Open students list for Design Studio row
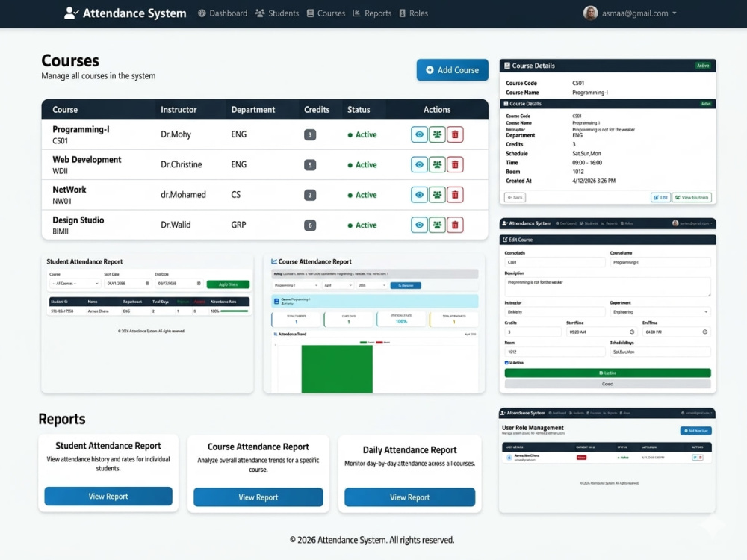Viewport: 747px width, 560px height. [x=437, y=225]
